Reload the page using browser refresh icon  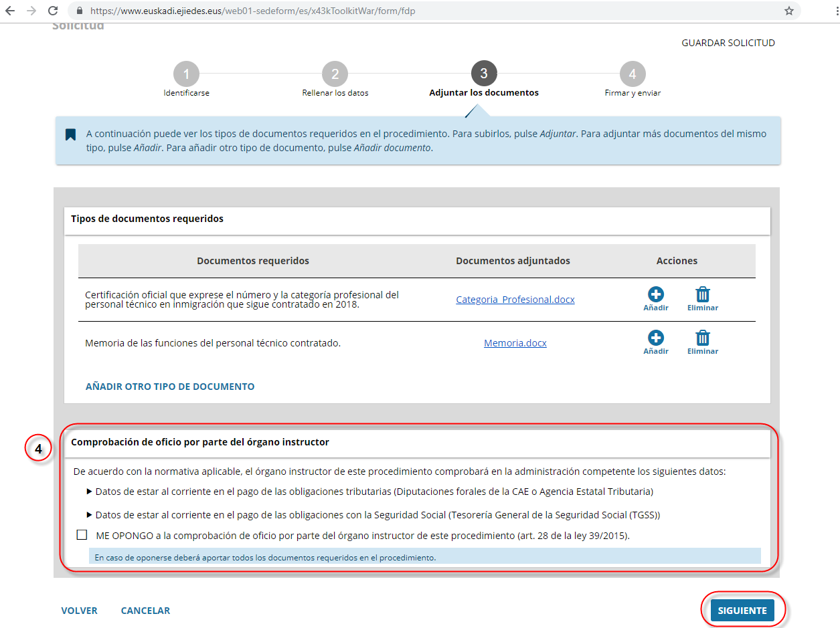[x=53, y=11]
